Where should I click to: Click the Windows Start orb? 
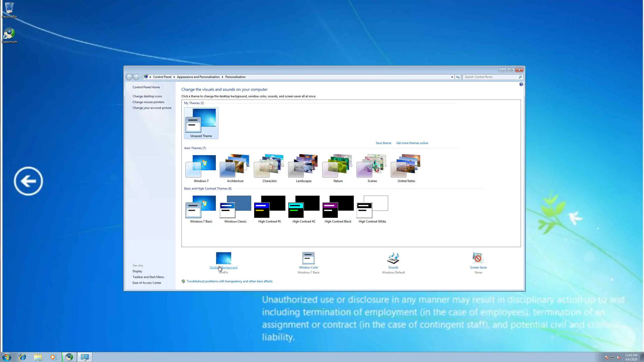pos(7,357)
